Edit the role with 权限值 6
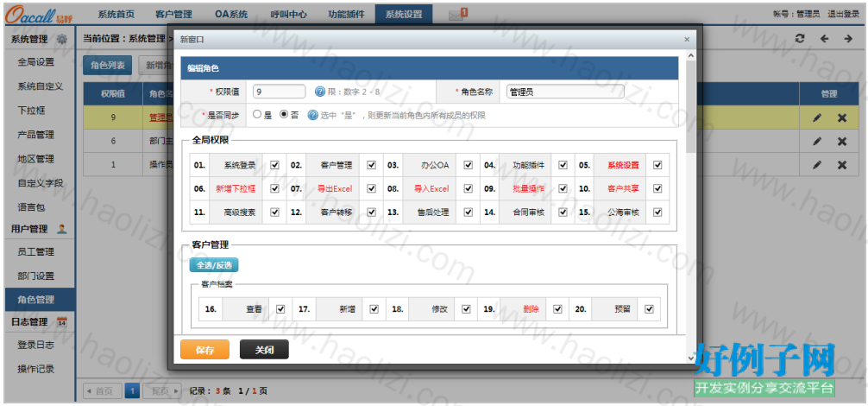The width and height of the screenshot is (868, 406). [816, 142]
